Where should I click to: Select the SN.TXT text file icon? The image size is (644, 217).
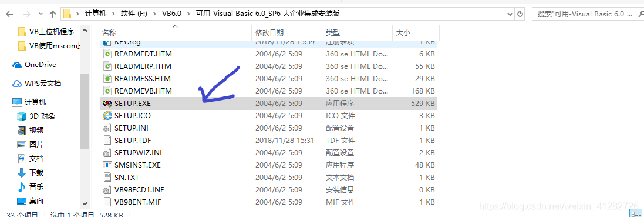coord(107,178)
